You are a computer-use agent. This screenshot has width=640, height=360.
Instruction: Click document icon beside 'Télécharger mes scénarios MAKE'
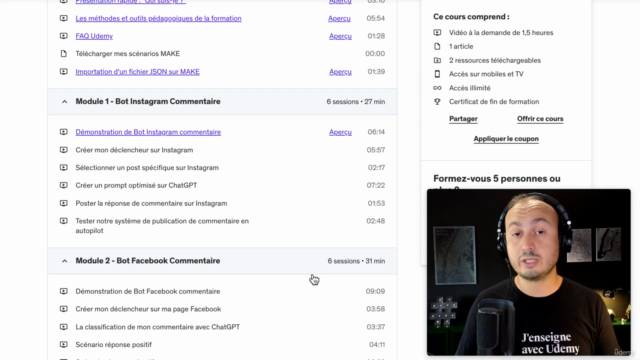tap(64, 53)
